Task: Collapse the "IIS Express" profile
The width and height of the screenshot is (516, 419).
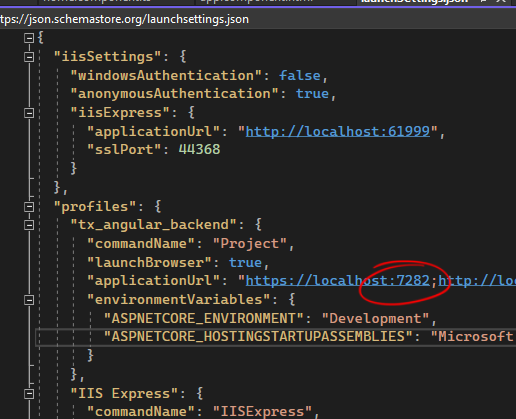Action: [29, 394]
